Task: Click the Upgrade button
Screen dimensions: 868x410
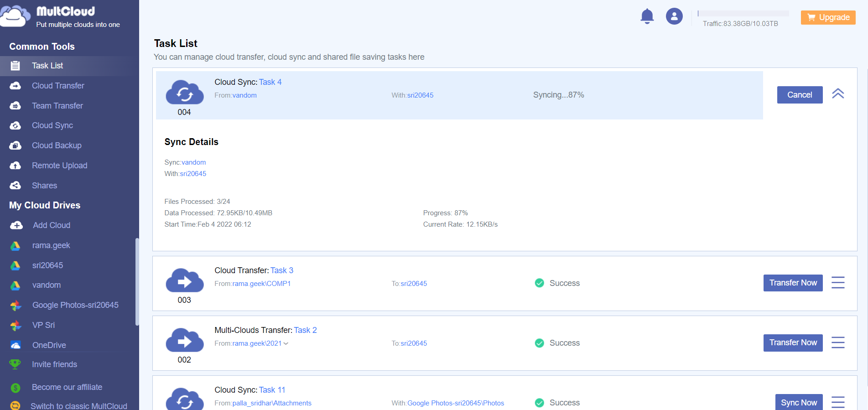Action: (x=828, y=17)
